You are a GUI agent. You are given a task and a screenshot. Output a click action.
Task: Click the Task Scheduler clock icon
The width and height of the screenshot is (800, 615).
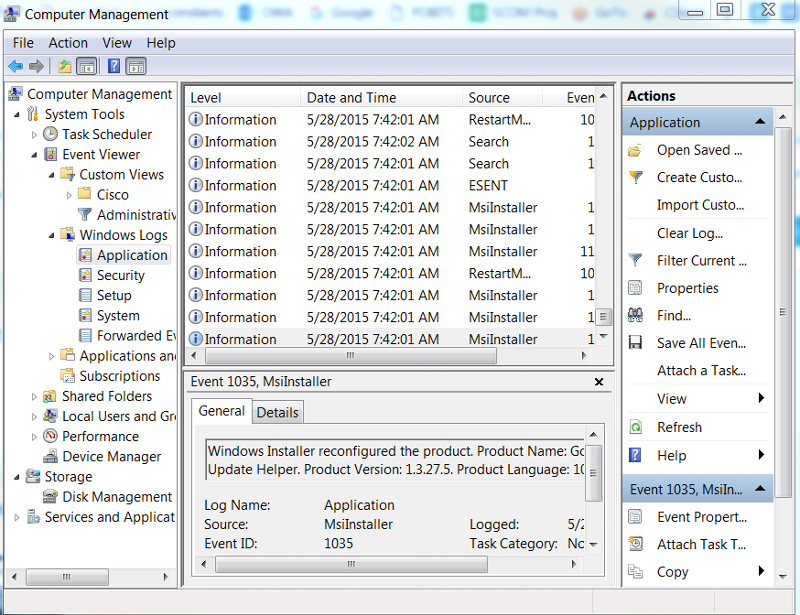point(50,134)
